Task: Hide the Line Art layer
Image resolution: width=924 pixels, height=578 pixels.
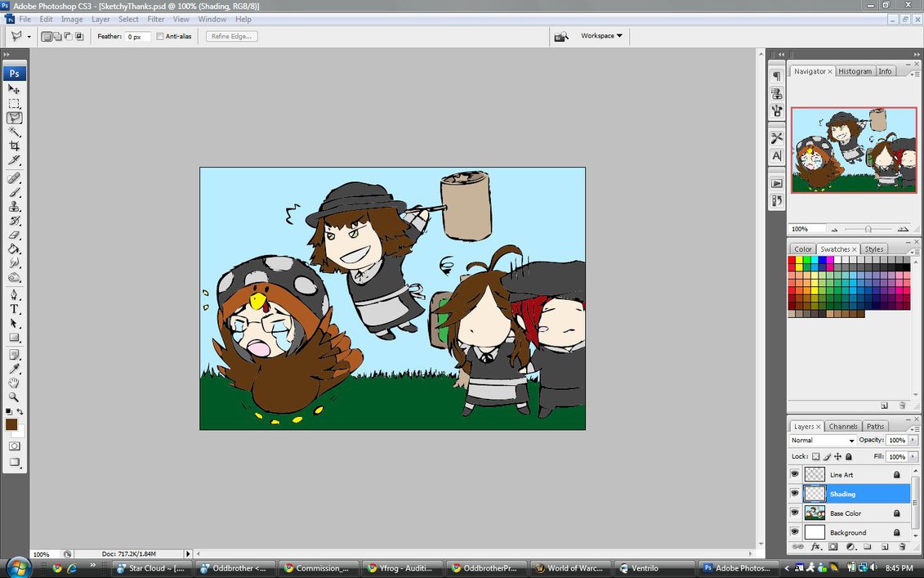Action: click(794, 474)
